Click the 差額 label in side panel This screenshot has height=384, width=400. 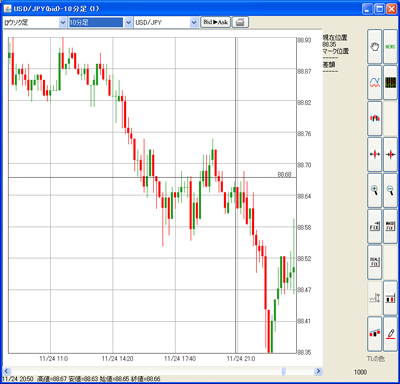[x=329, y=65]
